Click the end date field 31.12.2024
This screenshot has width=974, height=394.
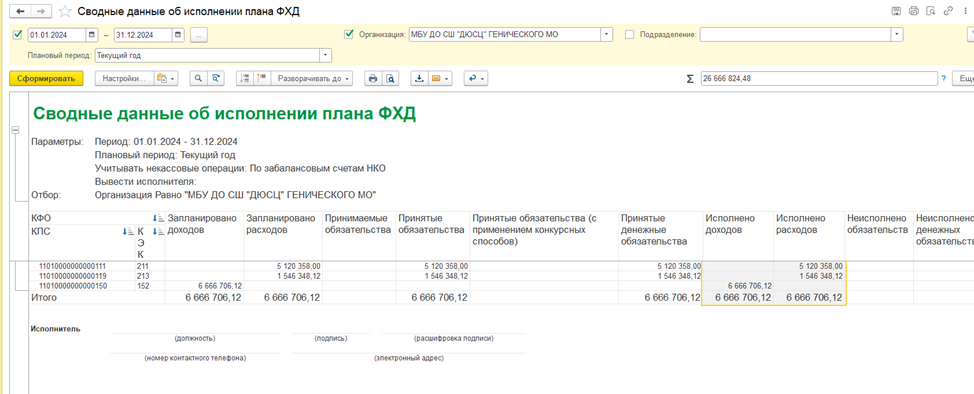(x=143, y=35)
